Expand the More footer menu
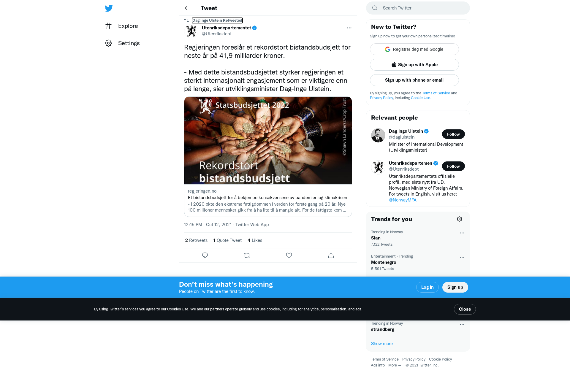 pos(395,365)
